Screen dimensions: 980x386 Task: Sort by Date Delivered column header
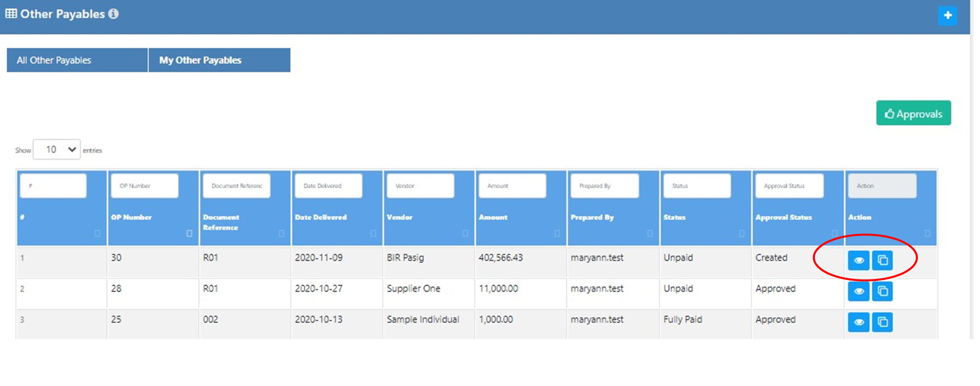click(321, 217)
